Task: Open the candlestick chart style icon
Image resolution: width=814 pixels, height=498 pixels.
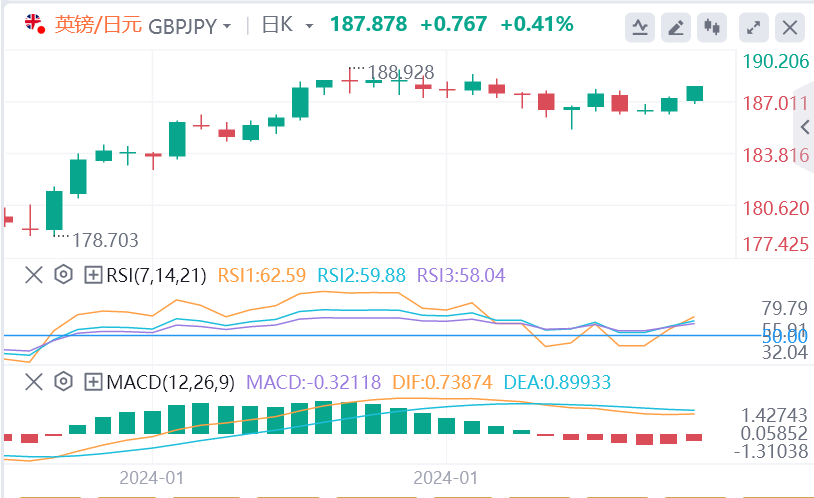Action: pyautogui.click(x=712, y=27)
